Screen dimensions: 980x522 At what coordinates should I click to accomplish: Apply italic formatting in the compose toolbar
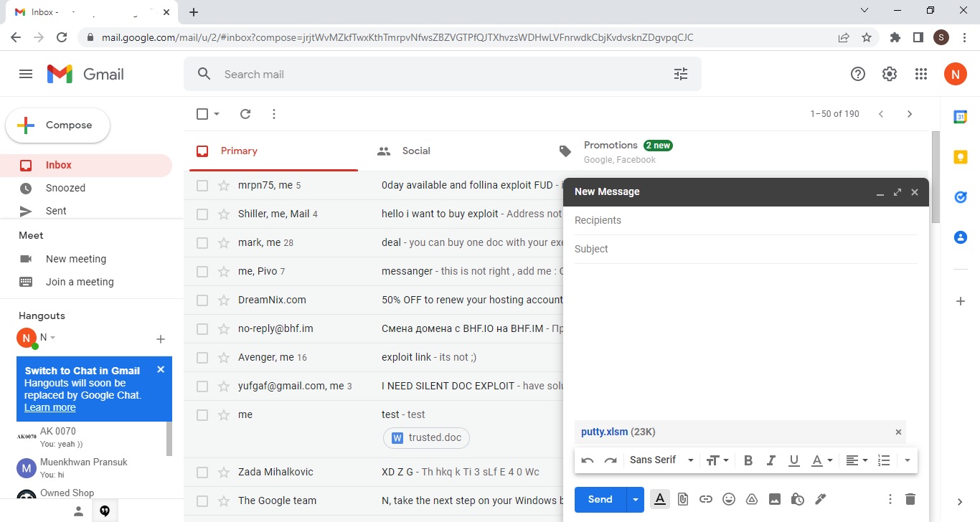771,460
